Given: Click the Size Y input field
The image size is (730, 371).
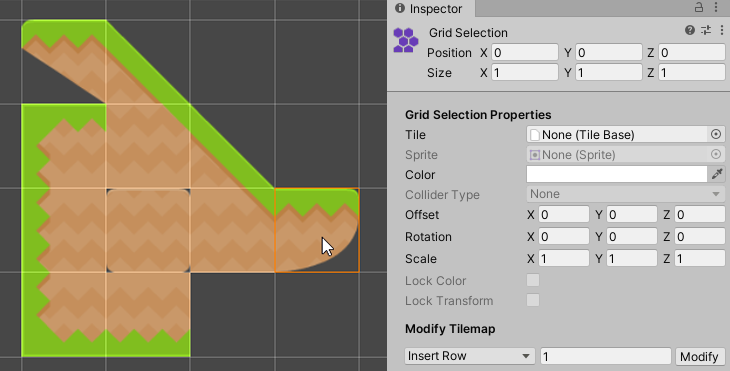Looking at the screenshot, I should pyautogui.click(x=608, y=73).
